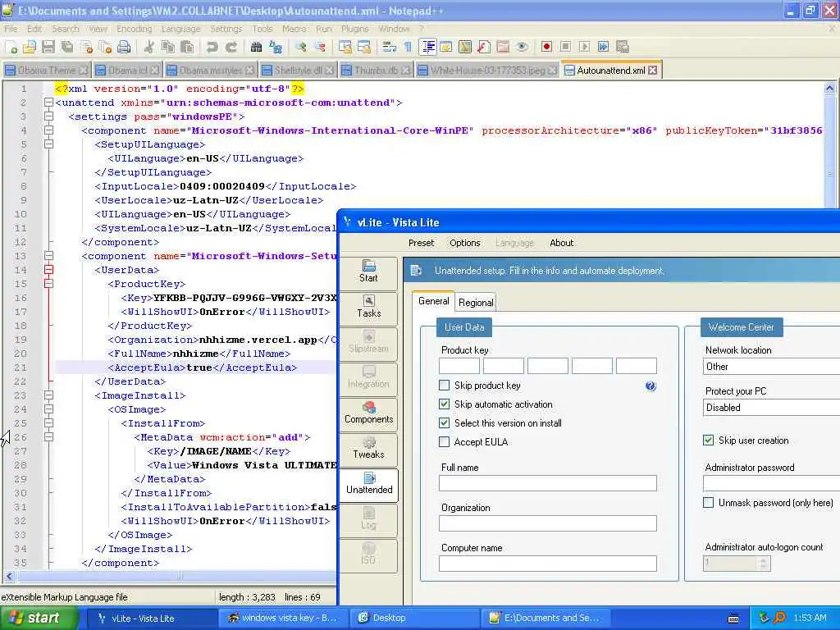Zoom in using the toolbar magnifier
The height and width of the screenshot is (630, 840).
(x=301, y=47)
